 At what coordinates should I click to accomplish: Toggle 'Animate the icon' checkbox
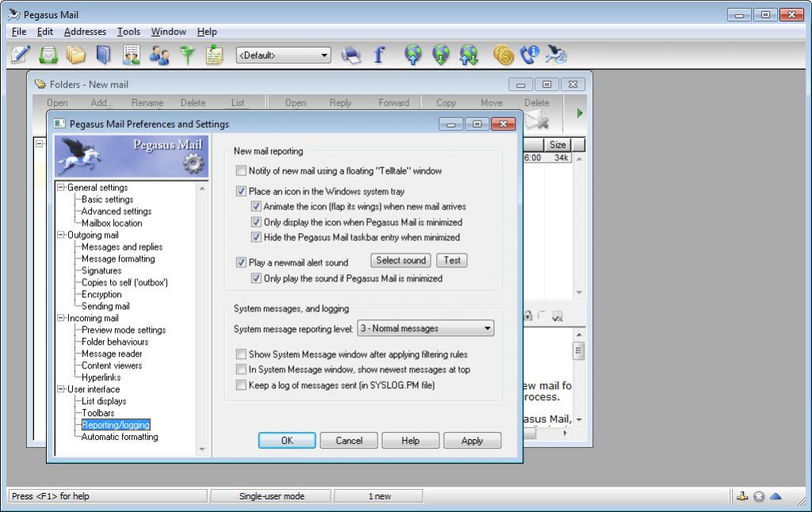pos(256,207)
